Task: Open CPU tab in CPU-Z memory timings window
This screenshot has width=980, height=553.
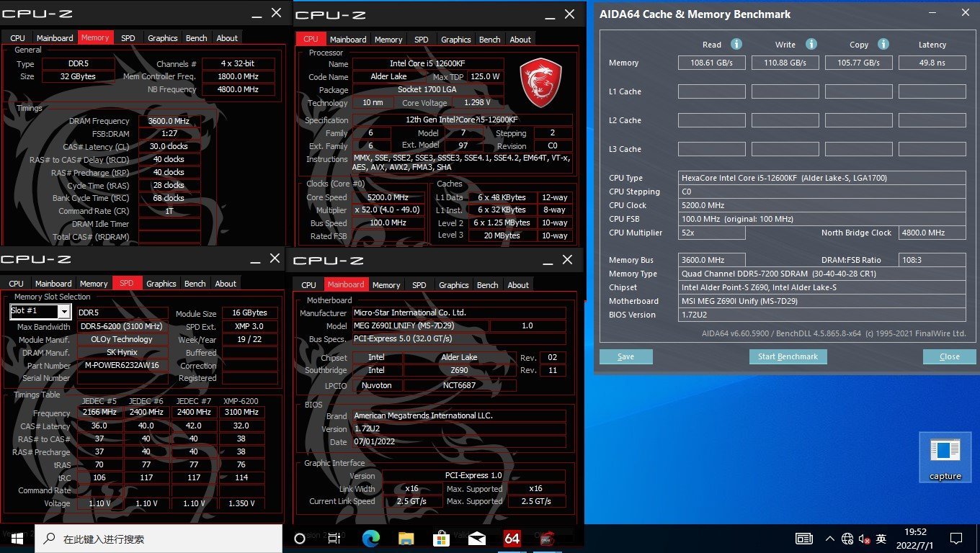Action: 17,38
